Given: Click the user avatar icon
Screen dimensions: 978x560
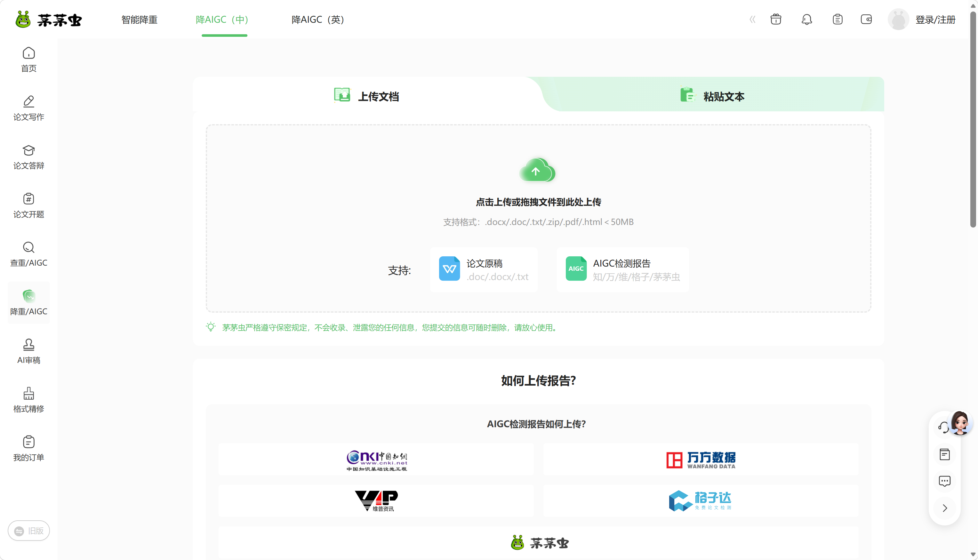Looking at the screenshot, I should pos(898,19).
